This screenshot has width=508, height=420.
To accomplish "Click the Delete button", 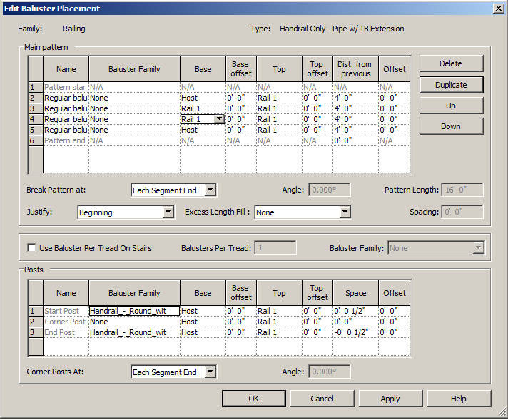I will (x=450, y=63).
